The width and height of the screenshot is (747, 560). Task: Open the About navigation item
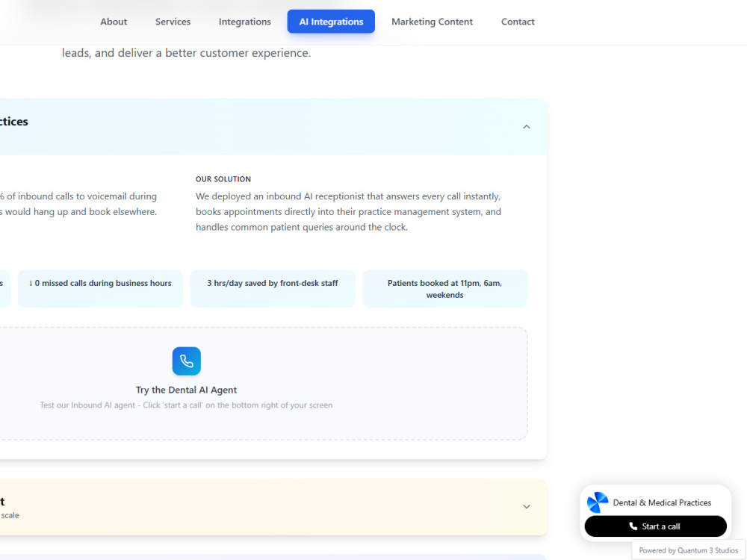pos(114,22)
